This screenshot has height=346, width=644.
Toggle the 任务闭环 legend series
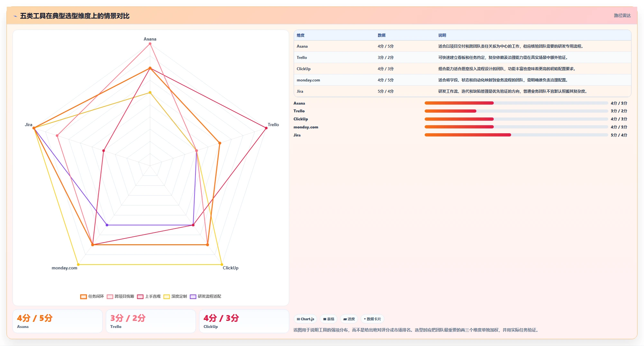click(x=92, y=296)
